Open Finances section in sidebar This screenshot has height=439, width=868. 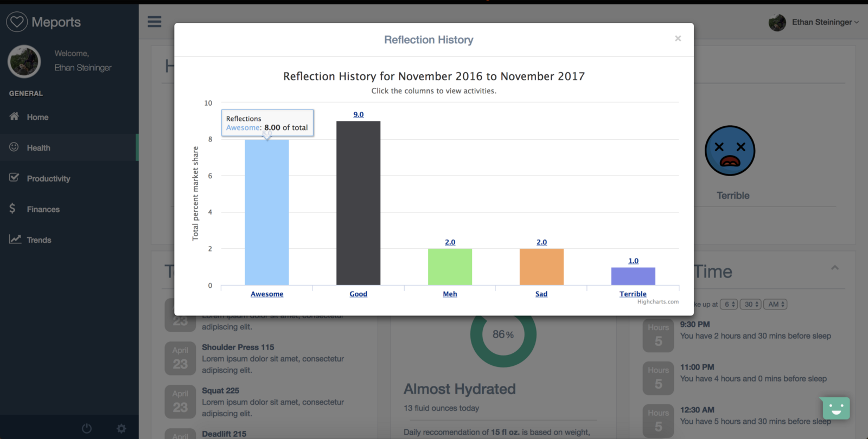[x=43, y=209]
